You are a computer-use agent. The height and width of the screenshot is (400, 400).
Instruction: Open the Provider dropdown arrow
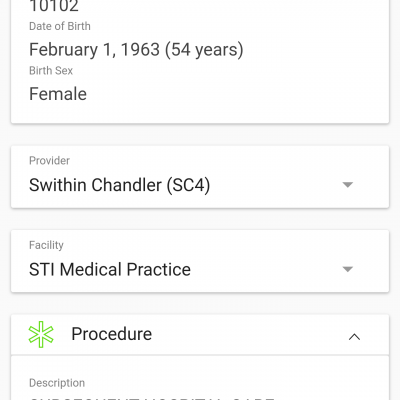348,185
